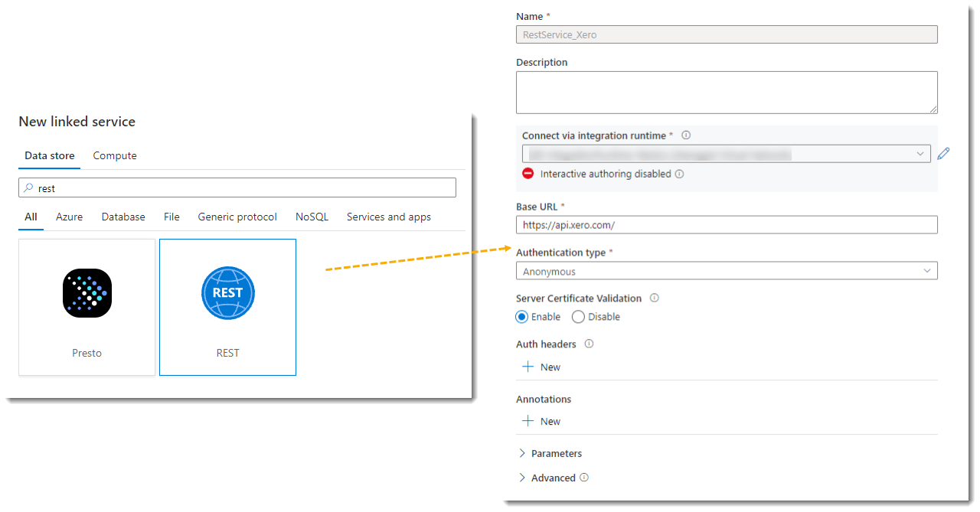Open info tooltip for Connect via integration runtime
The image size is (980, 512).
[x=686, y=135]
